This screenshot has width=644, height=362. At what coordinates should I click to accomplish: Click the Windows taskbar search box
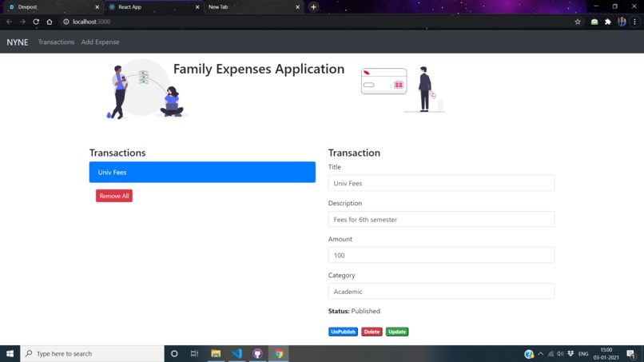pos(92,353)
